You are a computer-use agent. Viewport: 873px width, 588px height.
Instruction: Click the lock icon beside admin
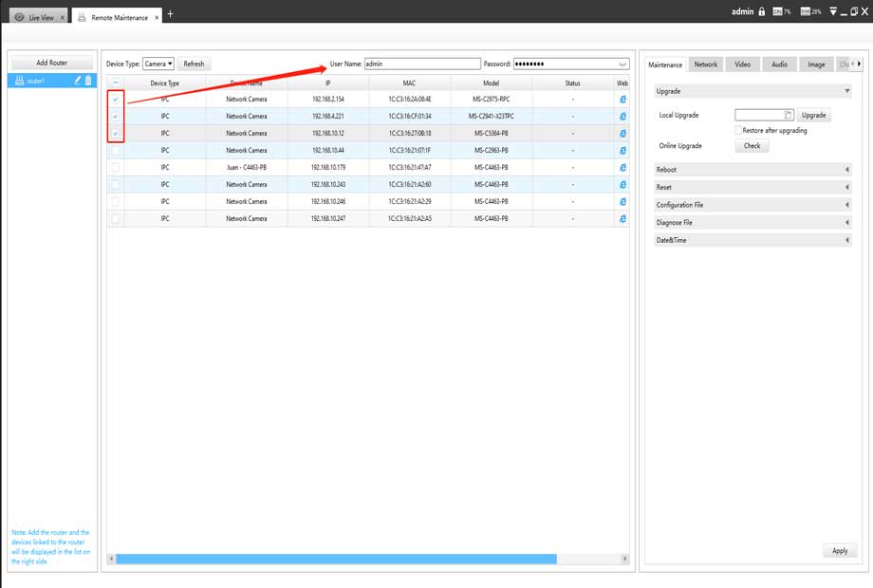(x=761, y=11)
